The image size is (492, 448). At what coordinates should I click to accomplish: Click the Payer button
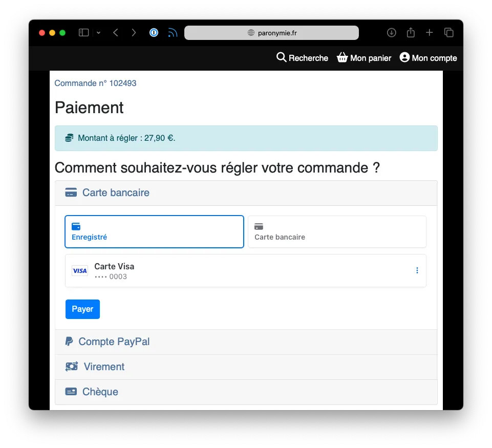(82, 309)
